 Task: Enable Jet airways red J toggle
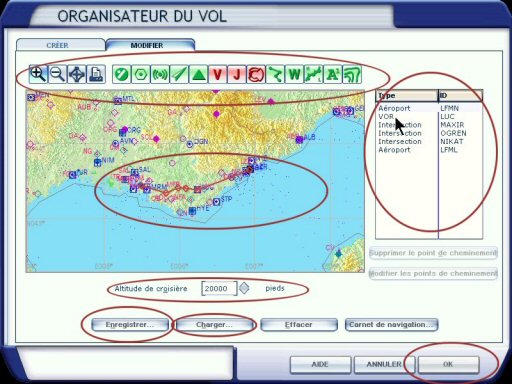click(237, 74)
